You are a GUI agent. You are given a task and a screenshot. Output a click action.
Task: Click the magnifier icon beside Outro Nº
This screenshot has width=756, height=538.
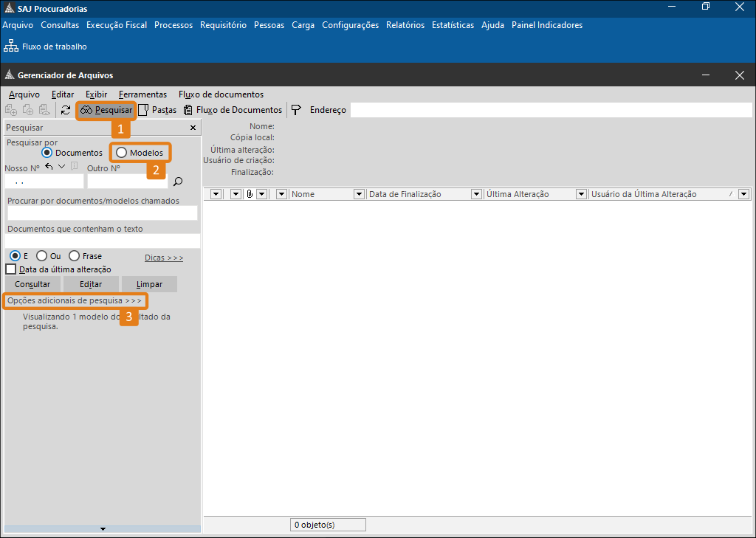click(x=177, y=181)
